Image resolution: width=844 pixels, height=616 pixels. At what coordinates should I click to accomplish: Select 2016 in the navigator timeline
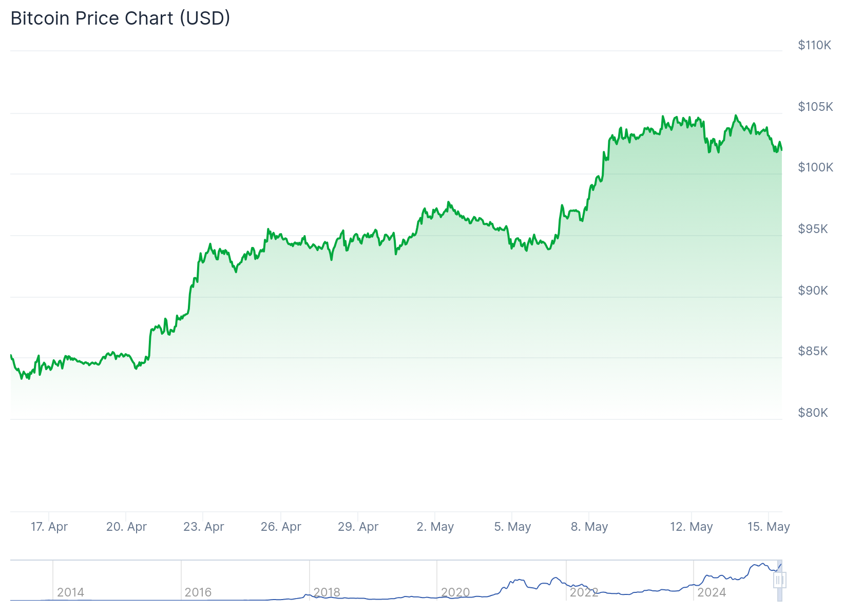pyautogui.click(x=198, y=592)
